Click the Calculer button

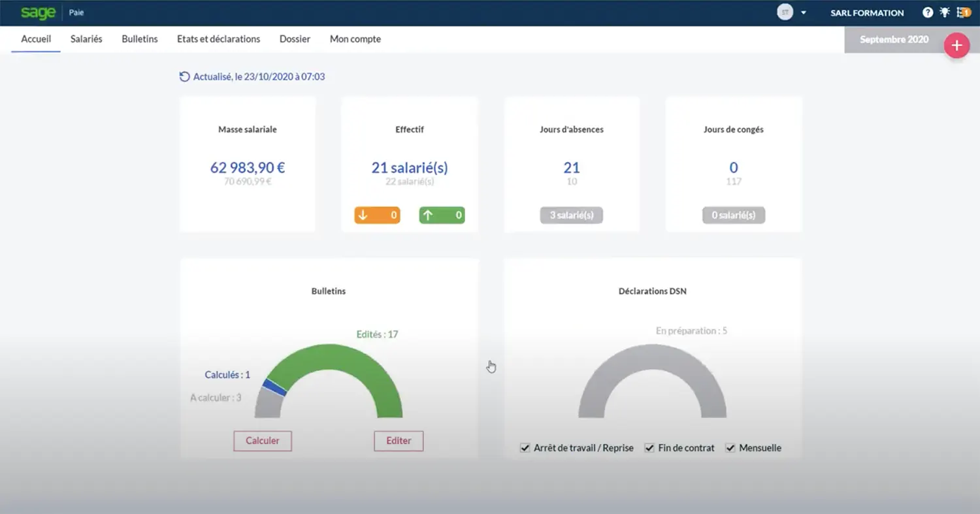tap(263, 441)
